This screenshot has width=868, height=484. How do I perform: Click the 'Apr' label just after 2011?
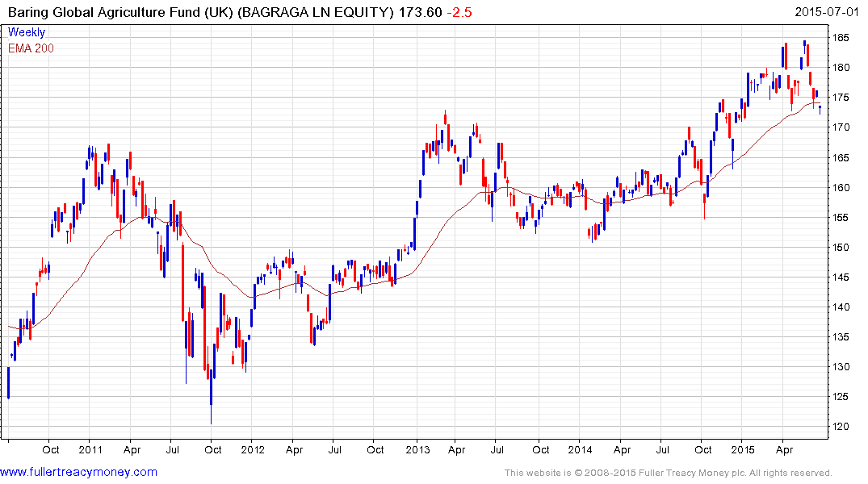tap(132, 449)
